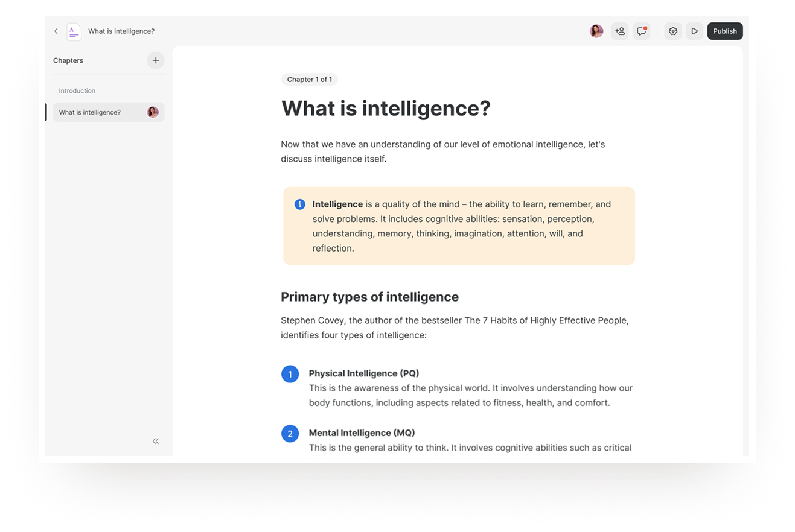Click the back arrow next to the course icon
Image resolution: width=795 pixels, height=532 pixels.
click(56, 31)
